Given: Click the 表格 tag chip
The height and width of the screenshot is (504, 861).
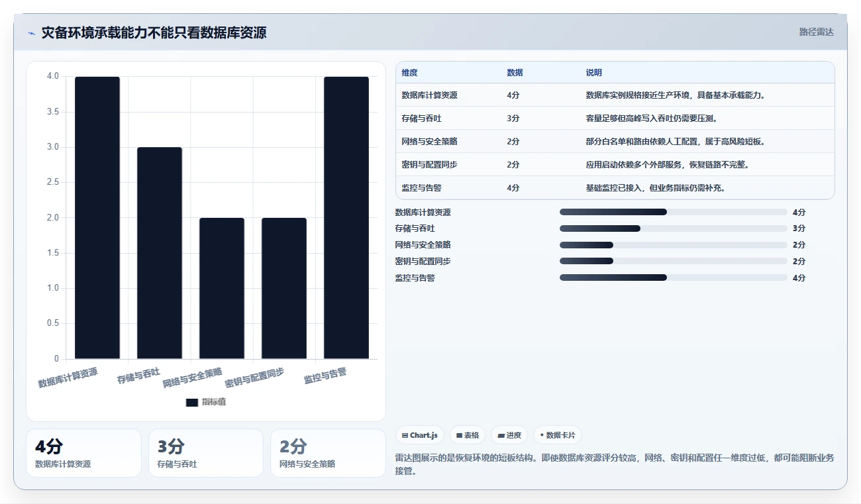Looking at the screenshot, I should (468, 435).
